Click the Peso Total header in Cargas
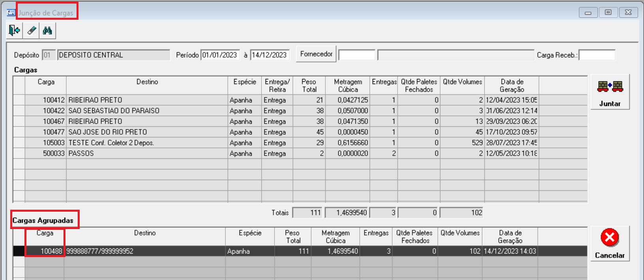The height and width of the screenshot is (280, 644). (309, 85)
